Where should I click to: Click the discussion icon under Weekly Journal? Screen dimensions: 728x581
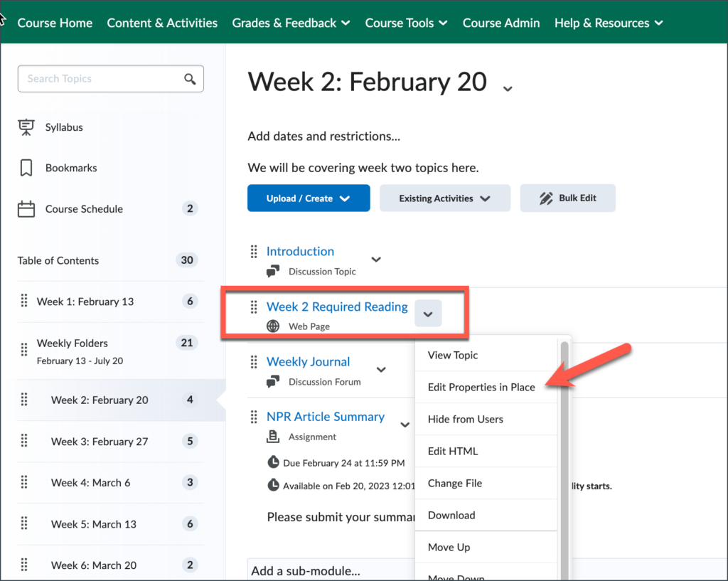[273, 381]
